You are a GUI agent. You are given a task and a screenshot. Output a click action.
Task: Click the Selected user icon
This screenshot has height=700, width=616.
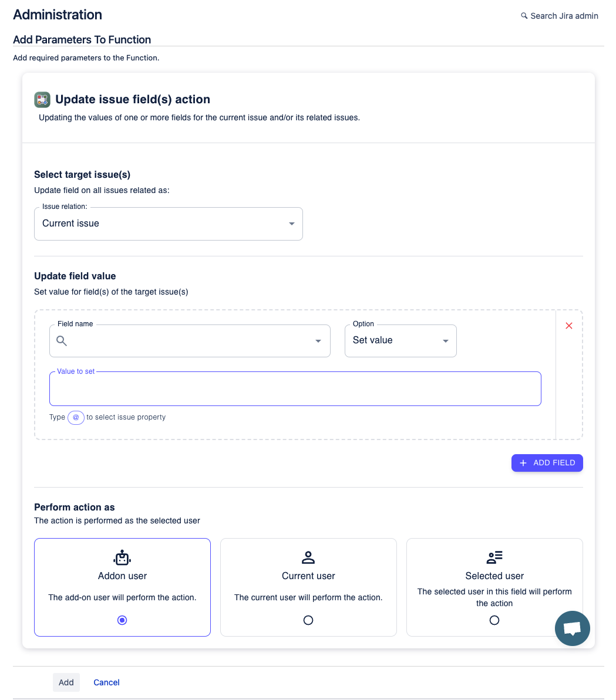pos(494,557)
